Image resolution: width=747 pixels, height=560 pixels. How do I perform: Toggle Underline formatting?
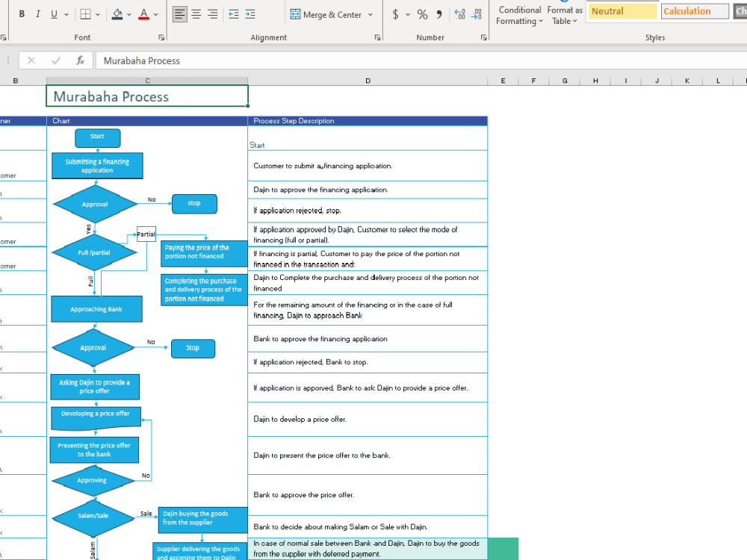tap(54, 14)
